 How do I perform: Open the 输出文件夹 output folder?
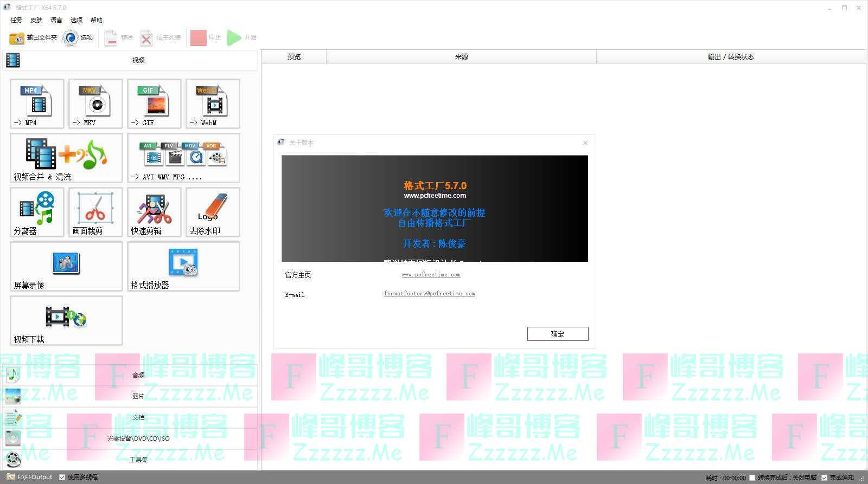[33, 37]
